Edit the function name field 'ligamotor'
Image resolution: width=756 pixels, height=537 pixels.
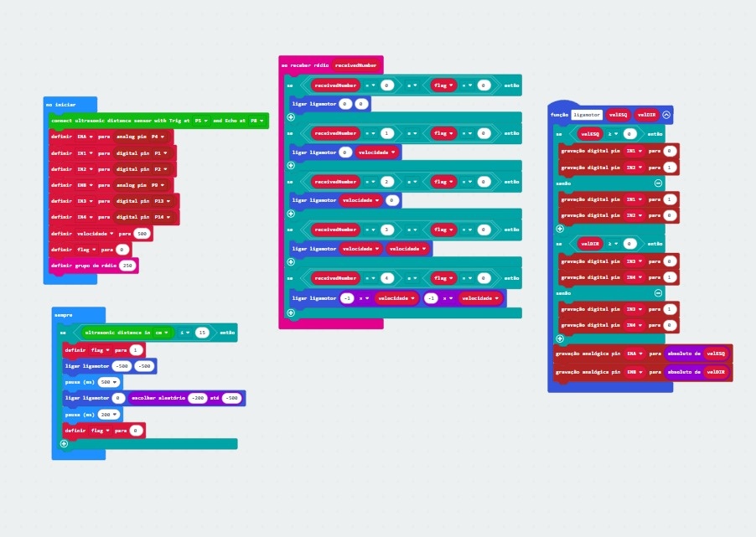(x=587, y=115)
